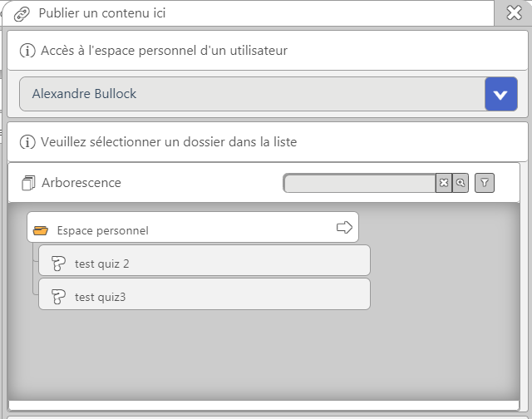Click the magnifier search icon
The height and width of the screenshot is (419, 532).
(x=460, y=183)
